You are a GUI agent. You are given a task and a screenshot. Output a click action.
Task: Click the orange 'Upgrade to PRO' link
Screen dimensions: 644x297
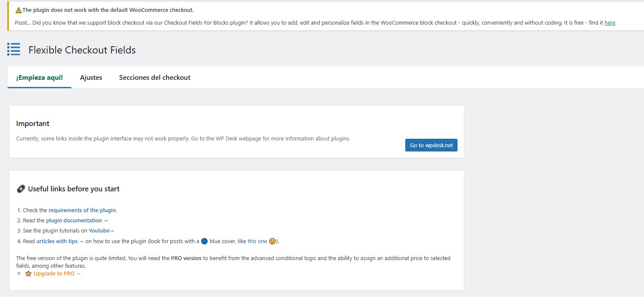click(x=57, y=274)
